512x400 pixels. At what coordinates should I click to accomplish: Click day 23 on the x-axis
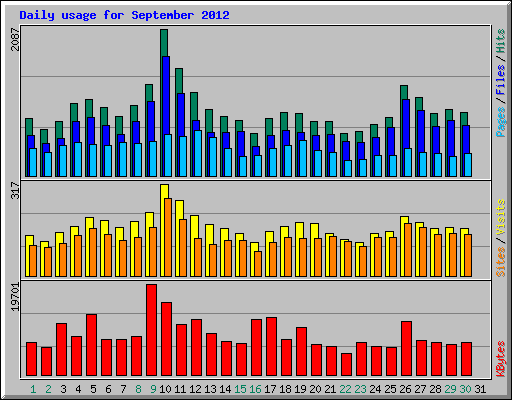360,389
